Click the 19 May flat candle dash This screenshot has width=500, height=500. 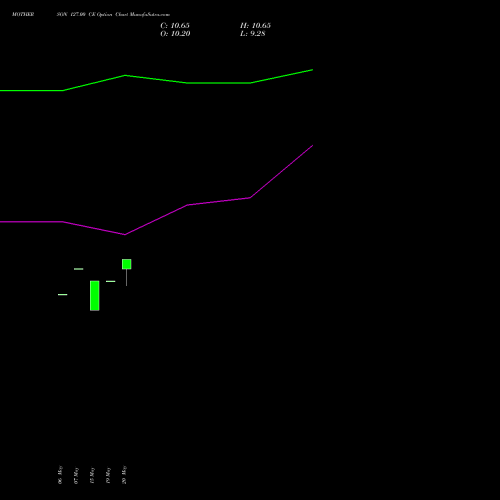(x=111, y=281)
